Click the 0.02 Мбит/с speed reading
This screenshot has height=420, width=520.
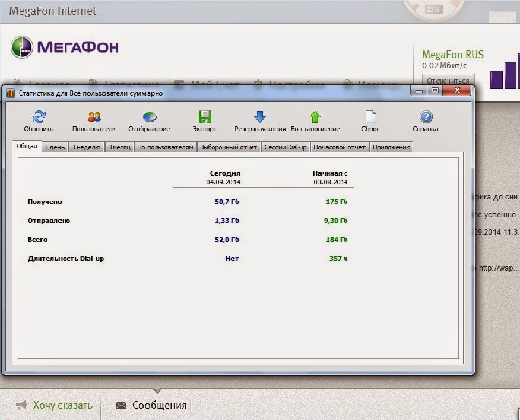tap(445, 66)
